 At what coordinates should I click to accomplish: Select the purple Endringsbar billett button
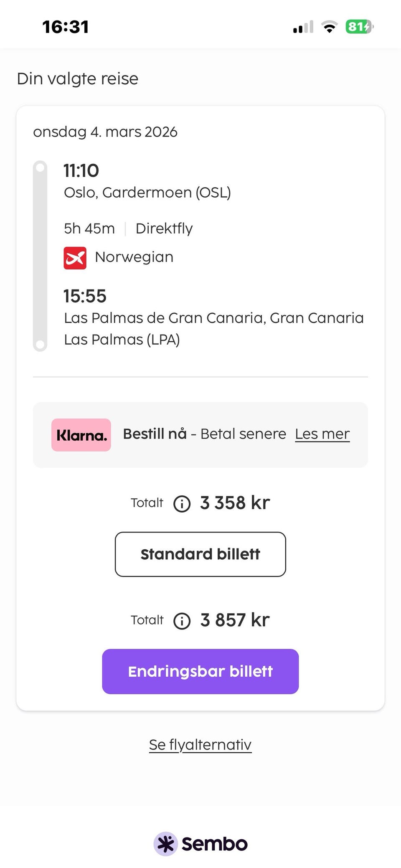point(200,671)
